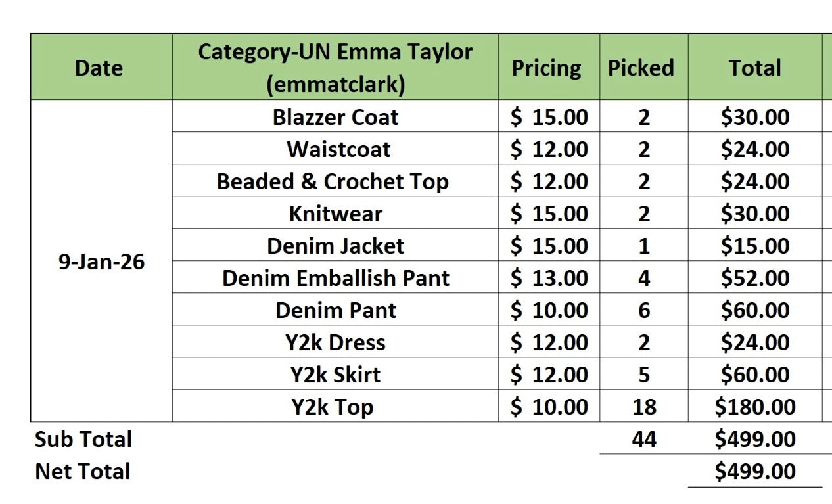Viewport: 832px width, 504px height.
Task: Click the Y2k Skirt picked quantity 5
Action: pos(643,374)
